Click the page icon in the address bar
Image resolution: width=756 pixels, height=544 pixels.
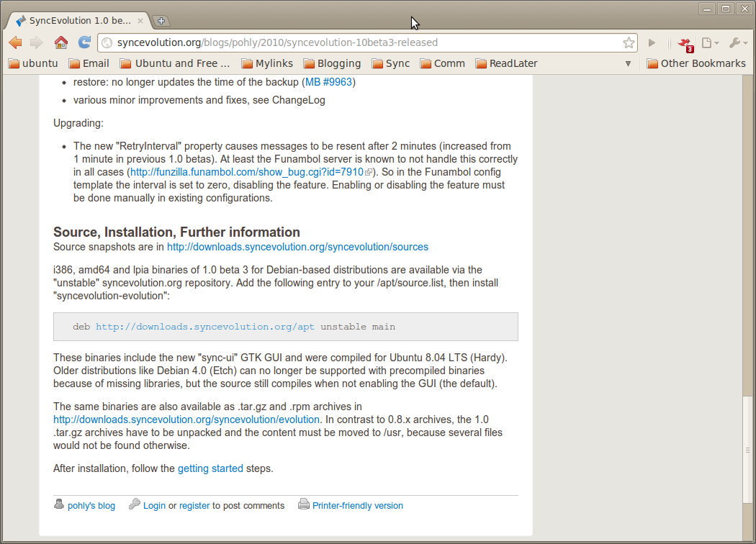[x=107, y=43]
